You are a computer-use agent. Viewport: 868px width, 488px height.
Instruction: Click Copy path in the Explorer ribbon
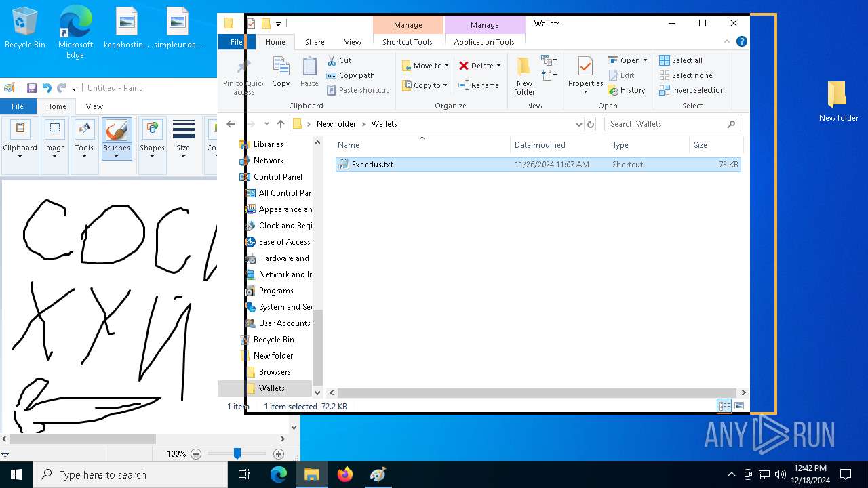click(x=351, y=75)
